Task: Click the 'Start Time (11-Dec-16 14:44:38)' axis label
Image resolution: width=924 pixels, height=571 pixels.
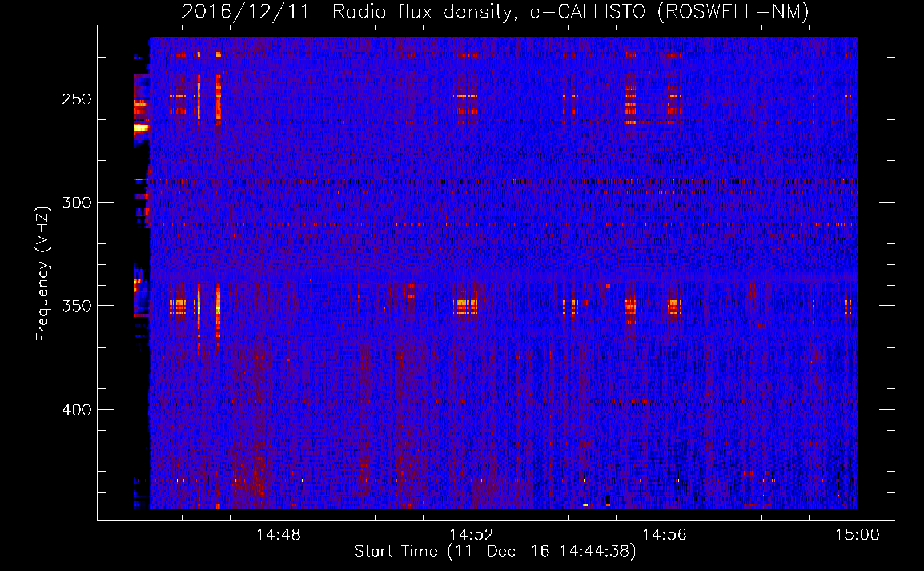Action: coord(495,552)
